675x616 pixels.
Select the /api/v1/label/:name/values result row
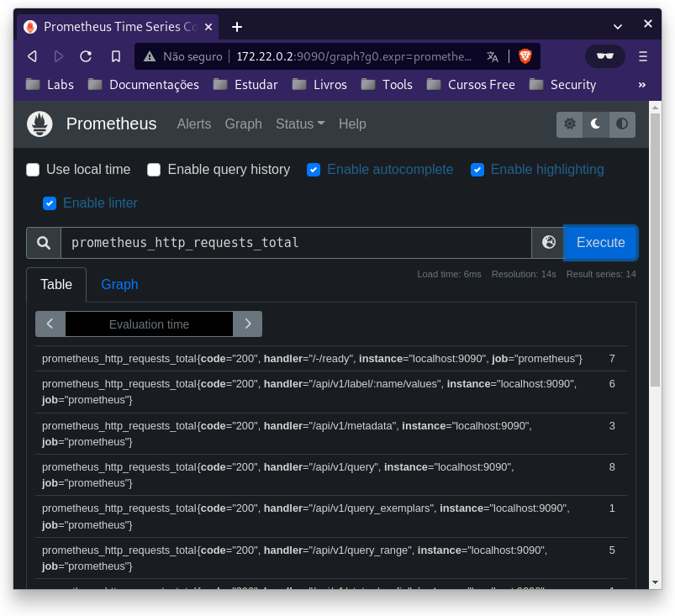point(331,392)
